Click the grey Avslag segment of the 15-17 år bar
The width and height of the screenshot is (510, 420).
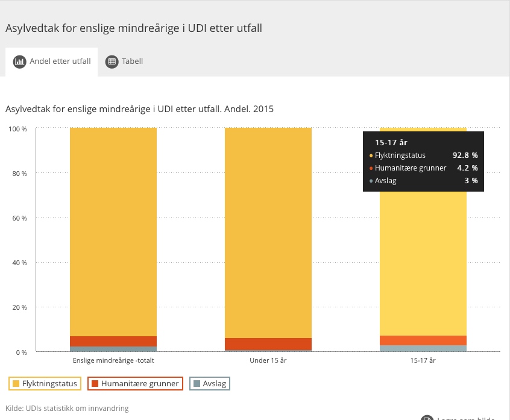pos(423,348)
